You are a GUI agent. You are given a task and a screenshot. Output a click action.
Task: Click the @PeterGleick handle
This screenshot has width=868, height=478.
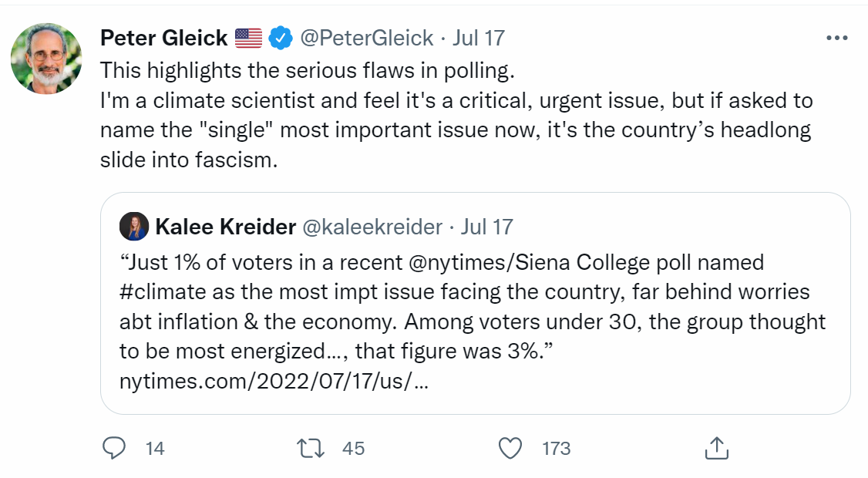[366, 39]
